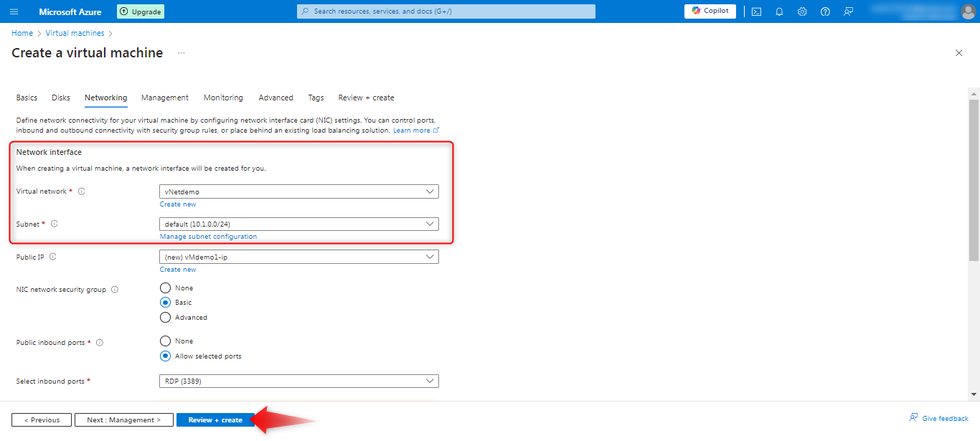
Task: Click the vertical scrollbar thumb
Action: [974, 179]
